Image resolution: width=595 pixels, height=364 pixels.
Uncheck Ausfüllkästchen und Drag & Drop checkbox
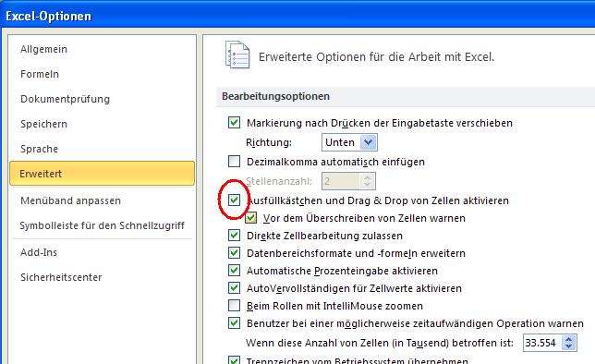click(x=234, y=200)
